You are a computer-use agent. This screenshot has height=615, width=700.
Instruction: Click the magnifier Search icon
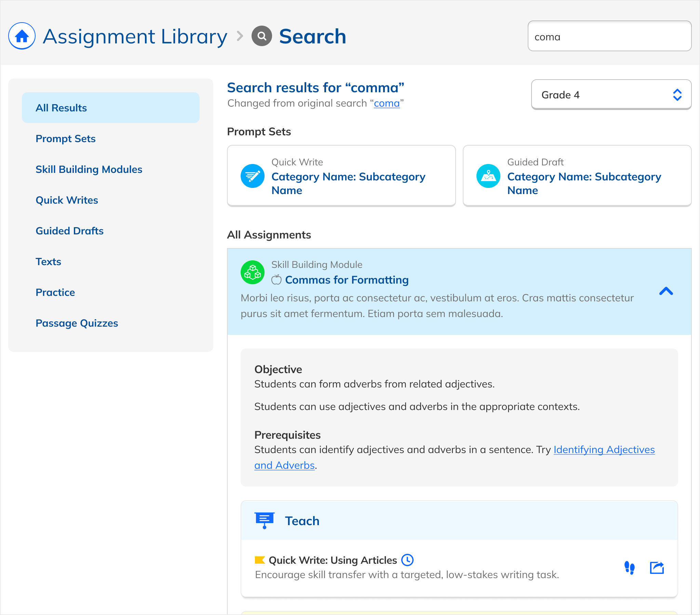click(x=261, y=36)
